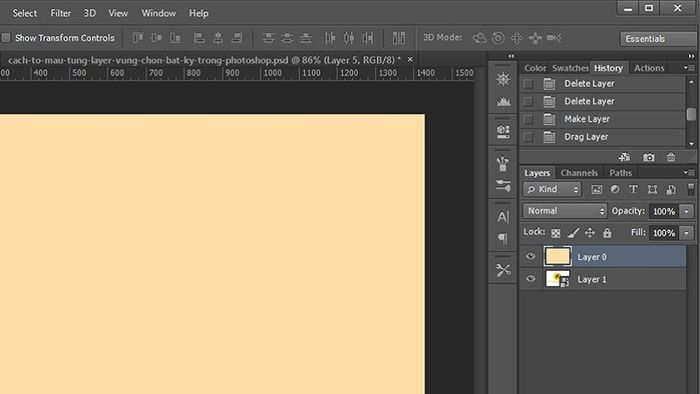Viewport: 700px width, 394px height.
Task: Delete current history state trash icon
Action: click(x=671, y=157)
